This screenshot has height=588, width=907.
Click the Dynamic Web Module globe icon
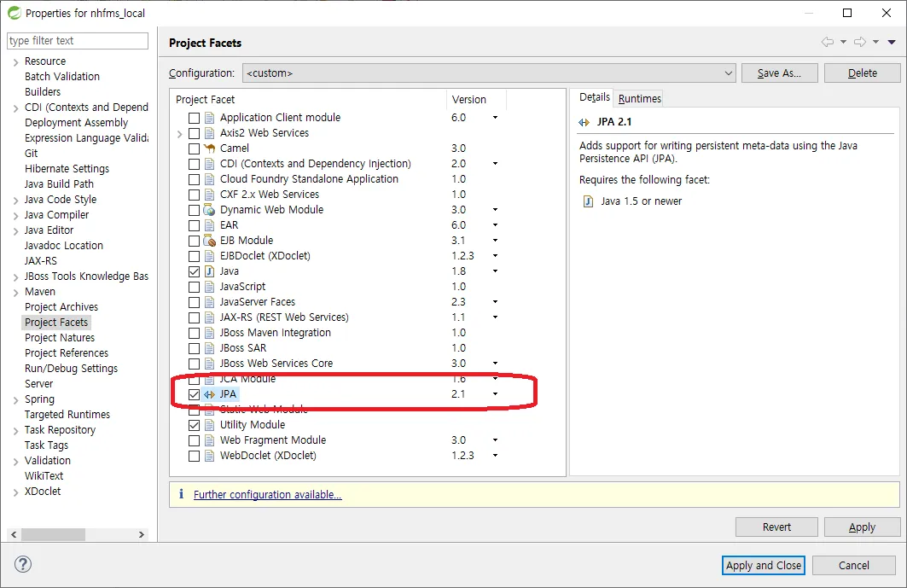pyautogui.click(x=209, y=209)
